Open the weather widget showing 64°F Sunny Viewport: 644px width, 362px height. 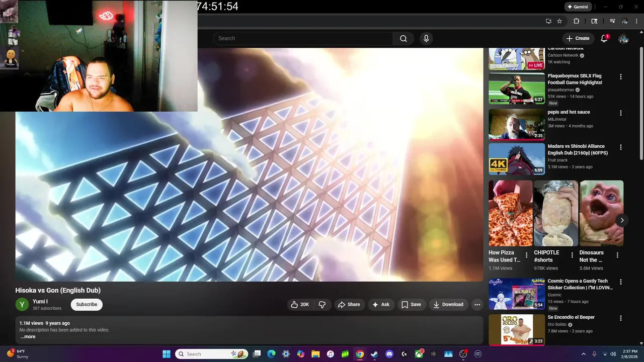pyautogui.click(x=18, y=354)
